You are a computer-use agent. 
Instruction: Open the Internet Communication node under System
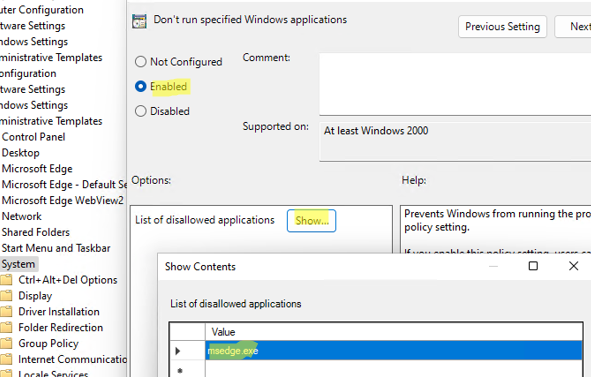72,359
